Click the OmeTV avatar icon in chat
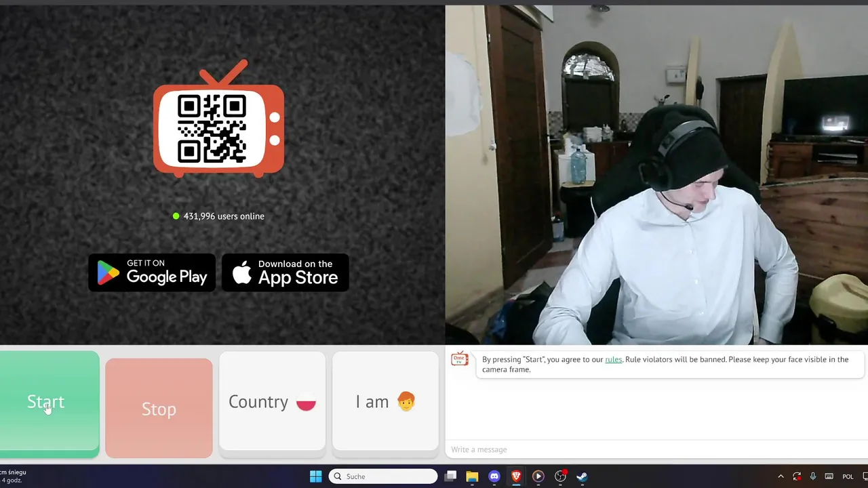 click(460, 359)
